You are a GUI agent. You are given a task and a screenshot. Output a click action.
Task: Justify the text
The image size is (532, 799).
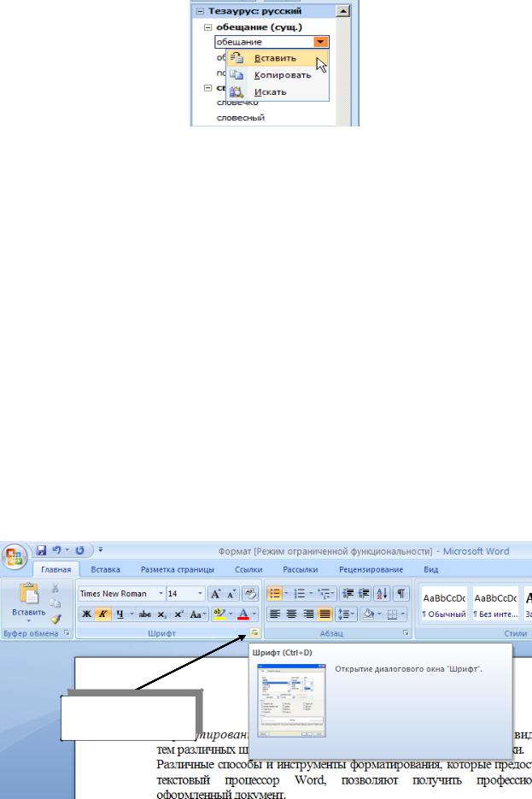324,614
